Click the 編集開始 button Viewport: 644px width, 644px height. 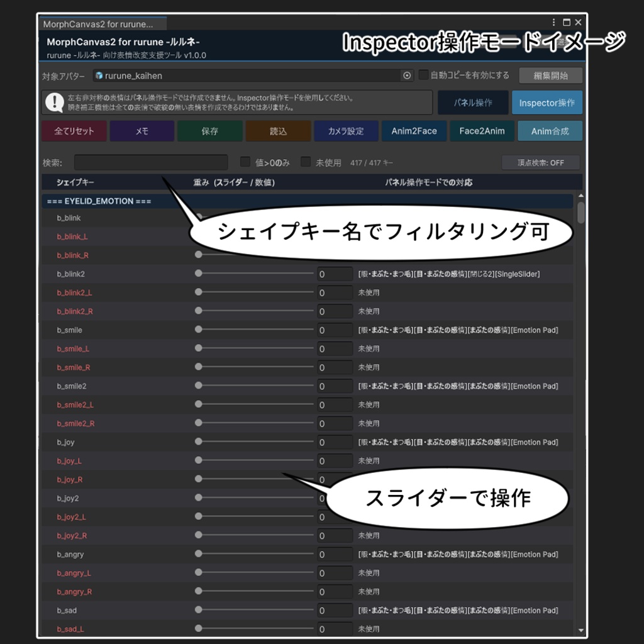(x=550, y=75)
